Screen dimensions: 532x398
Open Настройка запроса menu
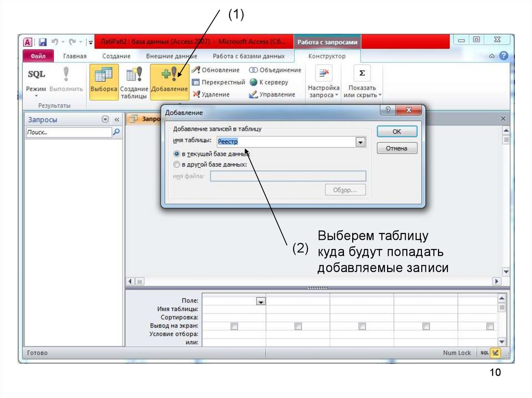(x=323, y=83)
